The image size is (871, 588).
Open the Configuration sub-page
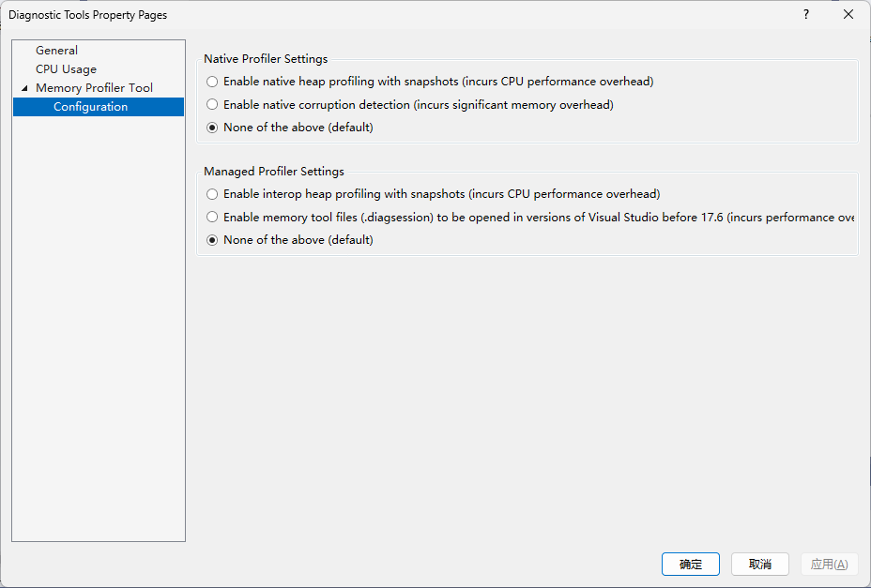tap(90, 107)
